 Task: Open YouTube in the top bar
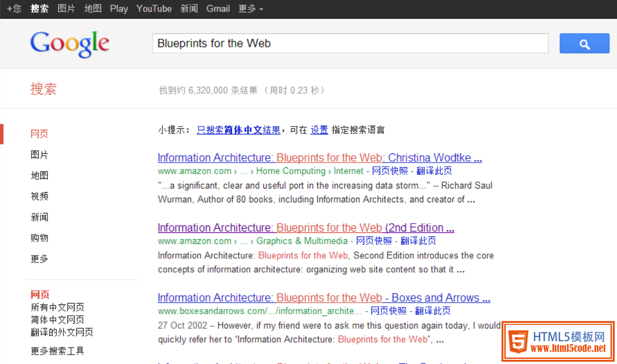(154, 9)
